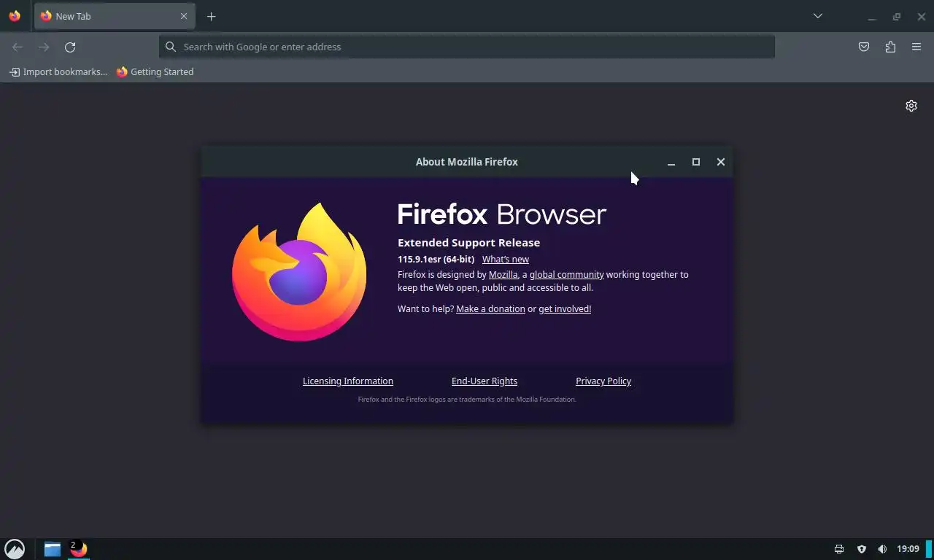The image size is (934, 560).
Task: Minimize the main Firefox browser window
Action: point(872,16)
